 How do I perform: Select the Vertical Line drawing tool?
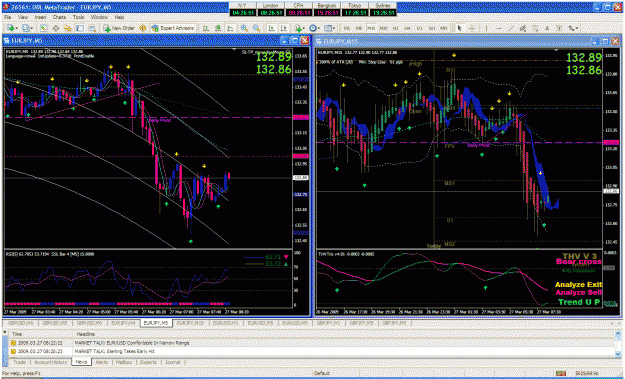coord(486,28)
